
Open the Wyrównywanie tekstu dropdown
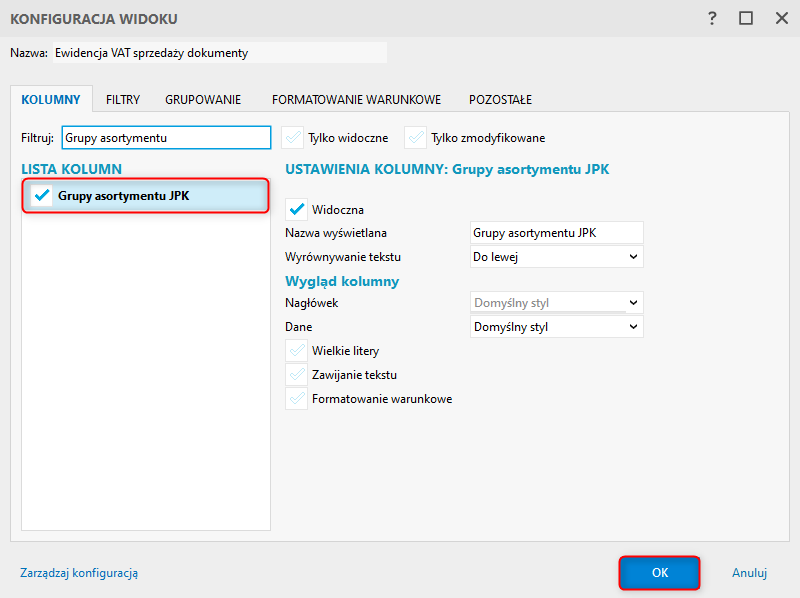click(557, 257)
